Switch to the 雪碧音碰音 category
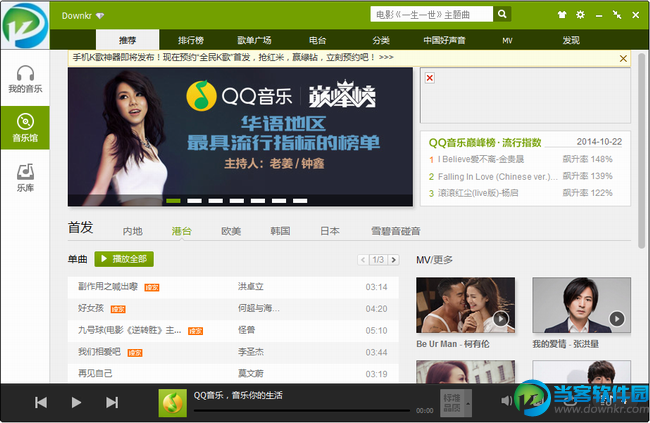This screenshot has height=423, width=650. click(x=395, y=231)
